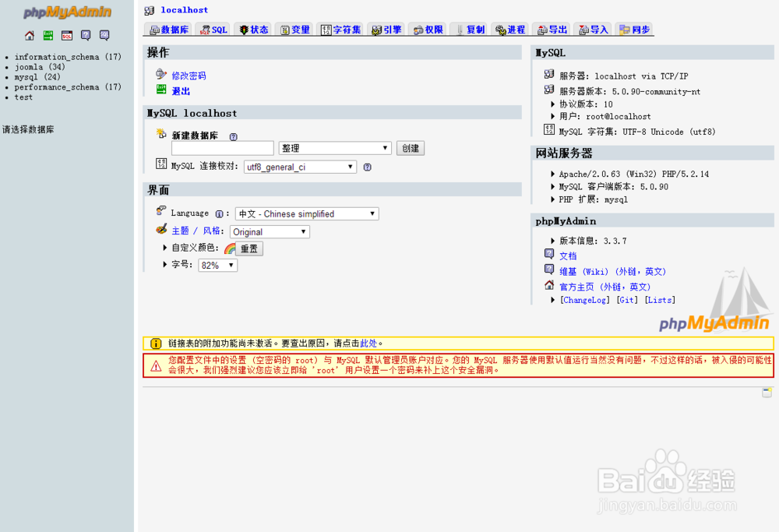Viewport: 779px width, 532px height.
Task: Click the 创建 button
Action: 411,148
